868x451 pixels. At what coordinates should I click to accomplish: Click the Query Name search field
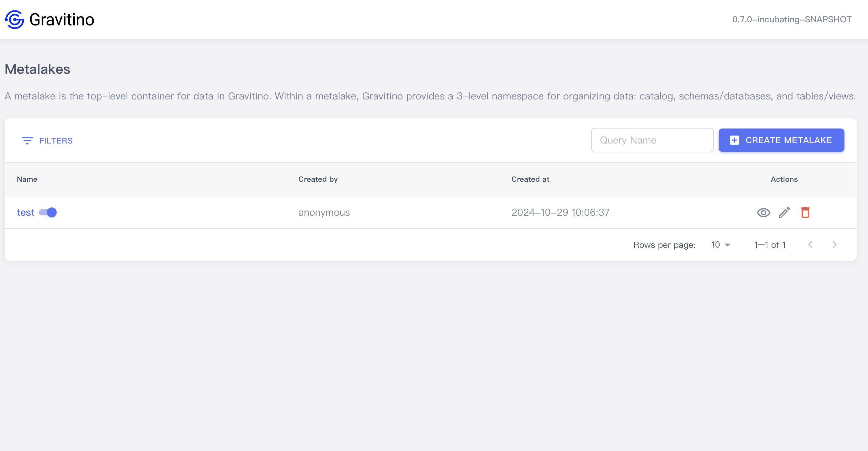click(x=652, y=140)
